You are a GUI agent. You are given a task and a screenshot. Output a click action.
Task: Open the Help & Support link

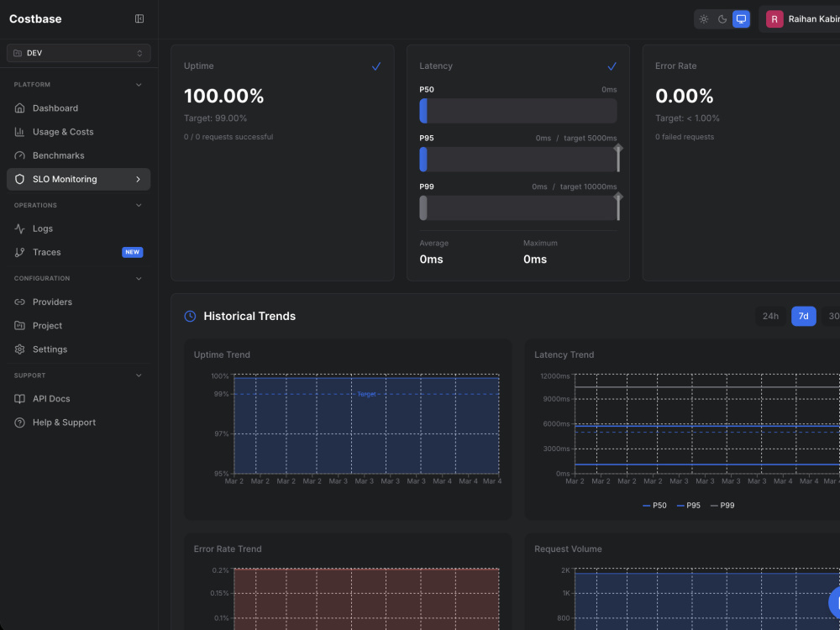click(x=78, y=423)
